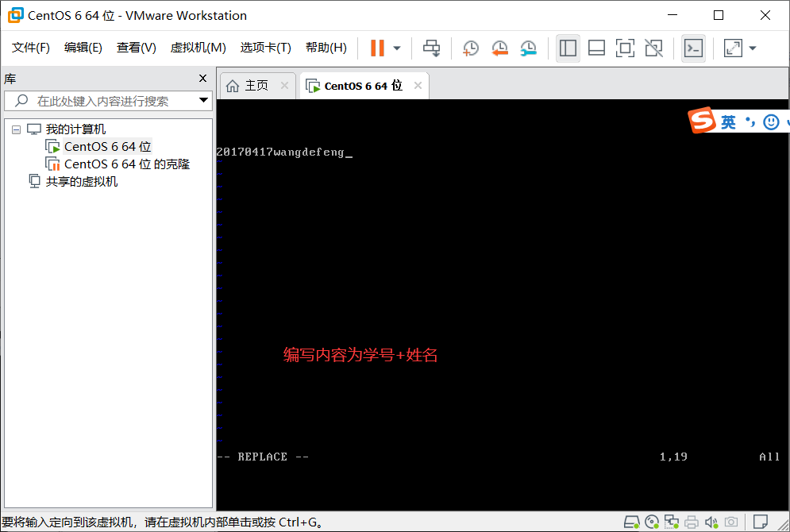Click the sound card status icon
790x532 pixels.
point(711,522)
